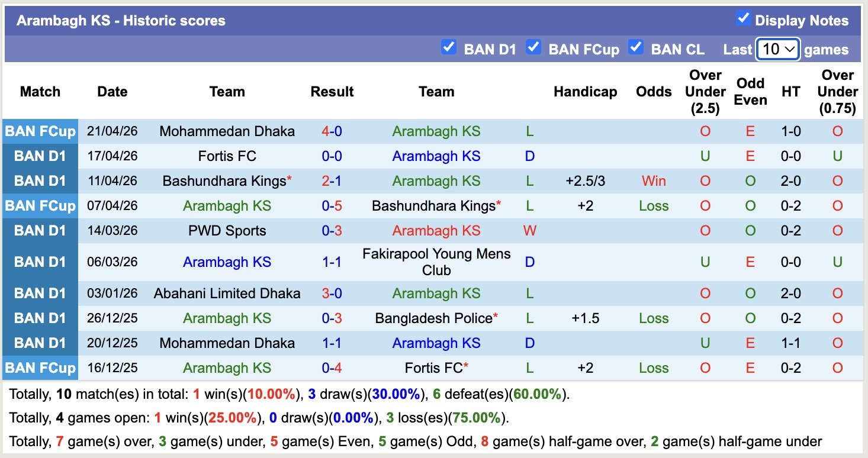
Task: Open the 0-4 result against Fortis FC
Action: point(332,368)
